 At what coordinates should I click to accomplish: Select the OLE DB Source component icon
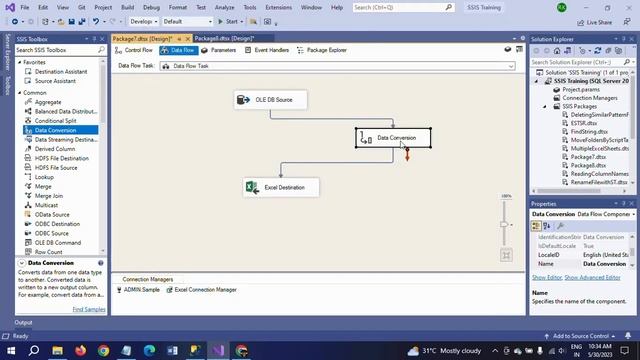point(243,100)
